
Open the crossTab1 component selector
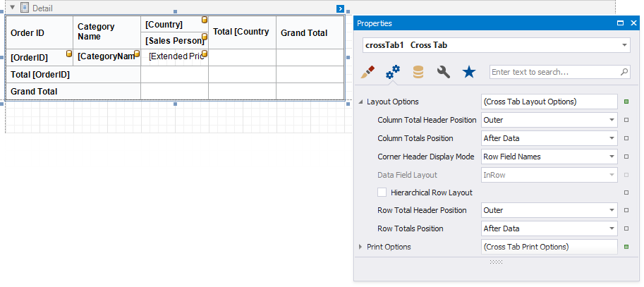[625, 45]
